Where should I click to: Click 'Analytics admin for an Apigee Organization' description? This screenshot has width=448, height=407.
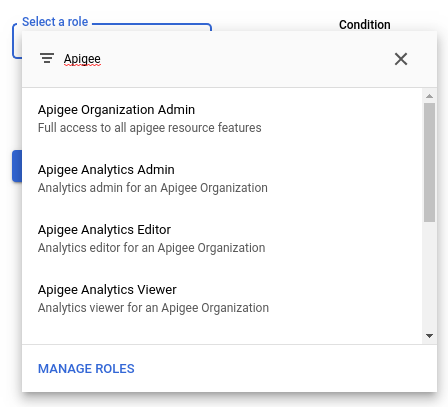point(153,188)
